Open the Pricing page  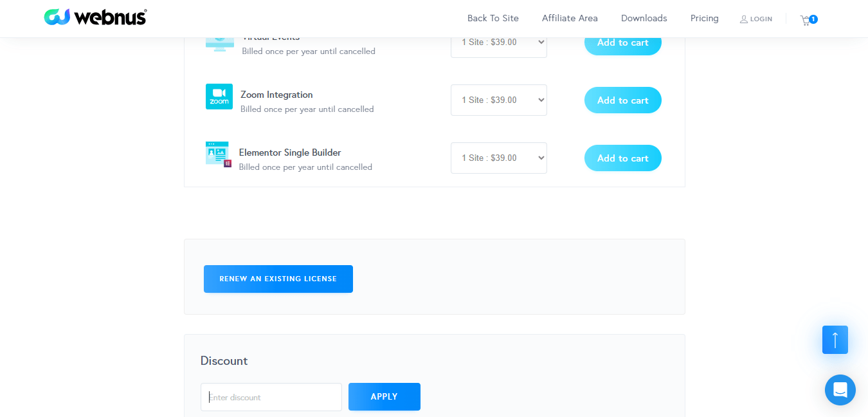pos(704,18)
